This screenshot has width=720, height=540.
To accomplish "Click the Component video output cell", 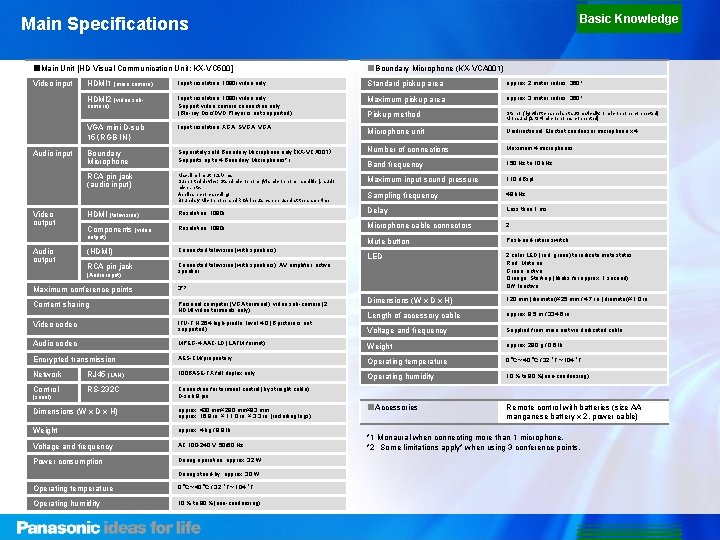I will click(125, 232).
